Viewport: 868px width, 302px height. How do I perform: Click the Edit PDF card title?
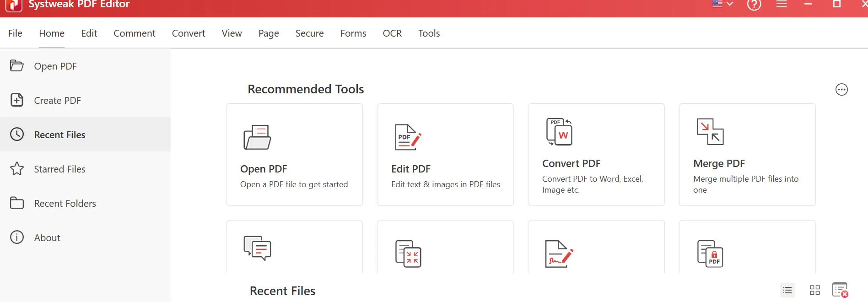coord(411,169)
